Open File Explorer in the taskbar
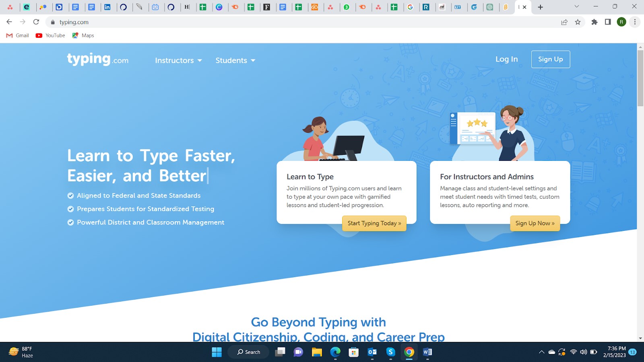644x362 pixels. point(317,352)
